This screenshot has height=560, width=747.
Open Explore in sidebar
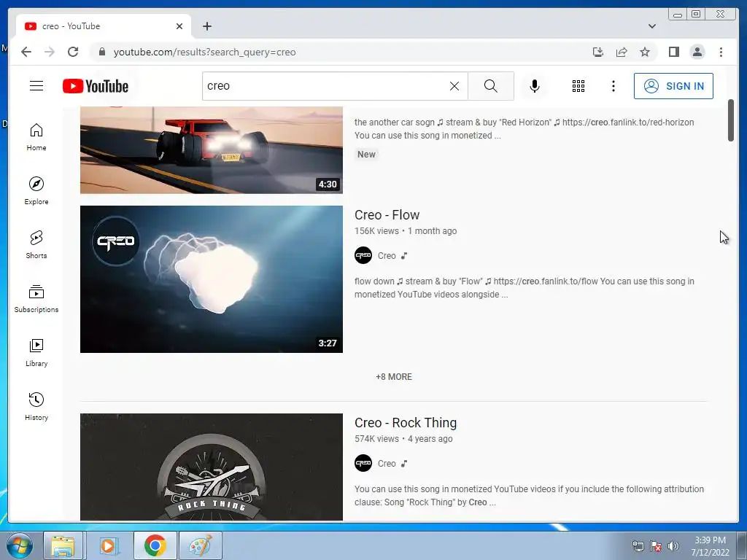(x=36, y=191)
